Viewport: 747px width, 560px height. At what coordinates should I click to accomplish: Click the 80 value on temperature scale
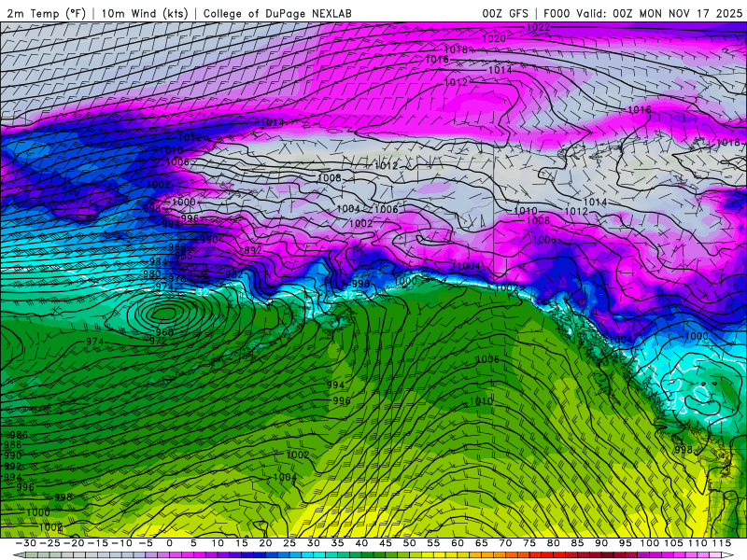553,543
